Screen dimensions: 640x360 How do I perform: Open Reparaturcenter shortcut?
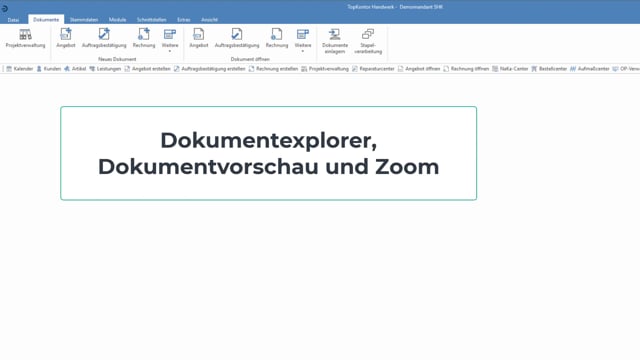click(x=373, y=69)
